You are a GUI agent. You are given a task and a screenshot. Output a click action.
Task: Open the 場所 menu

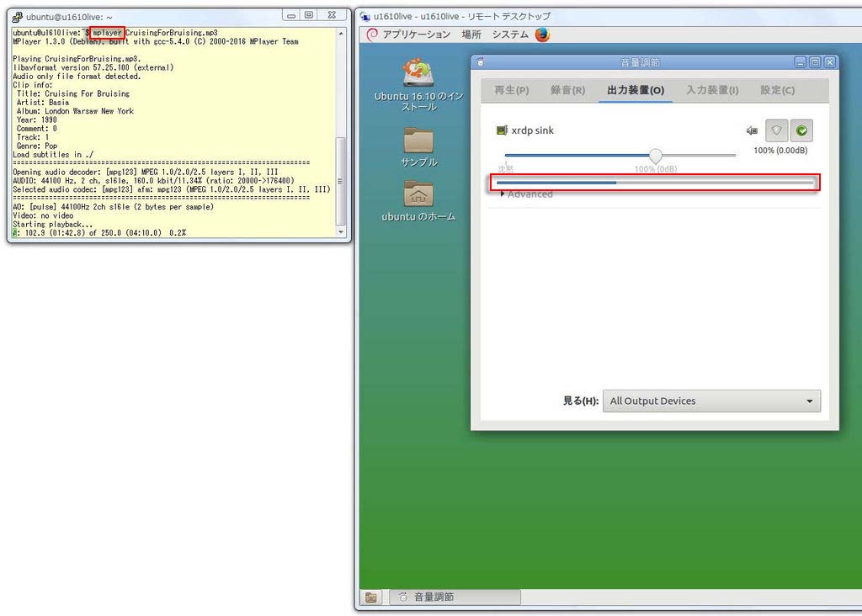pyautogui.click(x=471, y=35)
